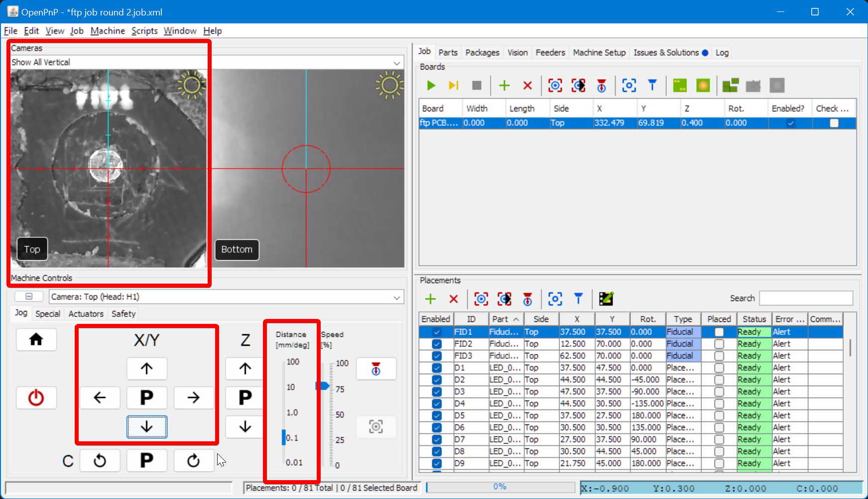
Task: Step through the job using the step icon
Action: 453,86
